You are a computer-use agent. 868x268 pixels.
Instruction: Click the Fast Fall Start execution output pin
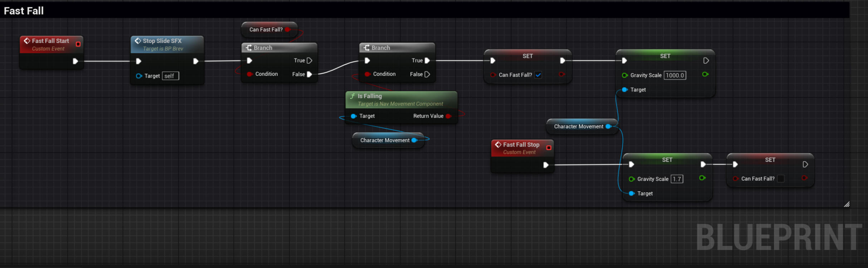(x=75, y=61)
